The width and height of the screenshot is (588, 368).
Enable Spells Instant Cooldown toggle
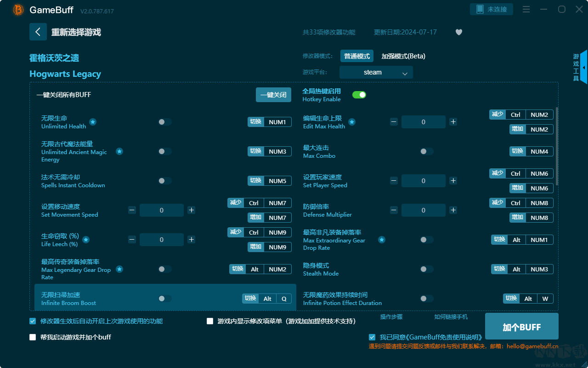point(165,181)
